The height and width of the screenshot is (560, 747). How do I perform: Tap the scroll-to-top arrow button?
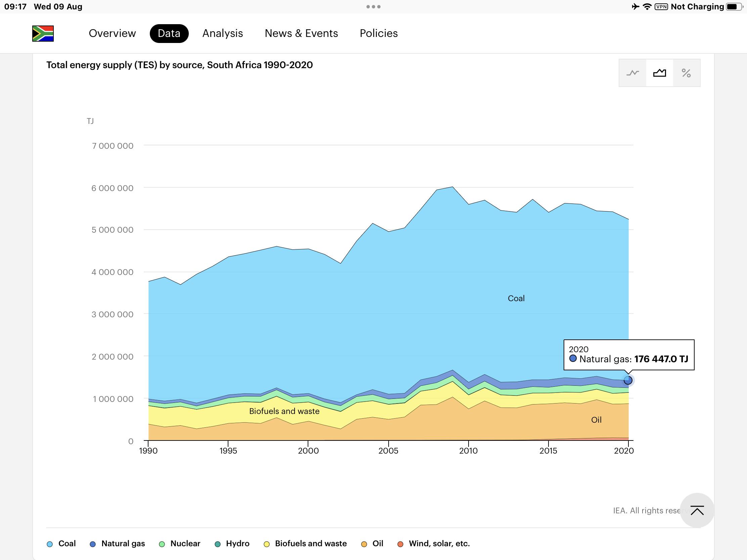[697, 510]
